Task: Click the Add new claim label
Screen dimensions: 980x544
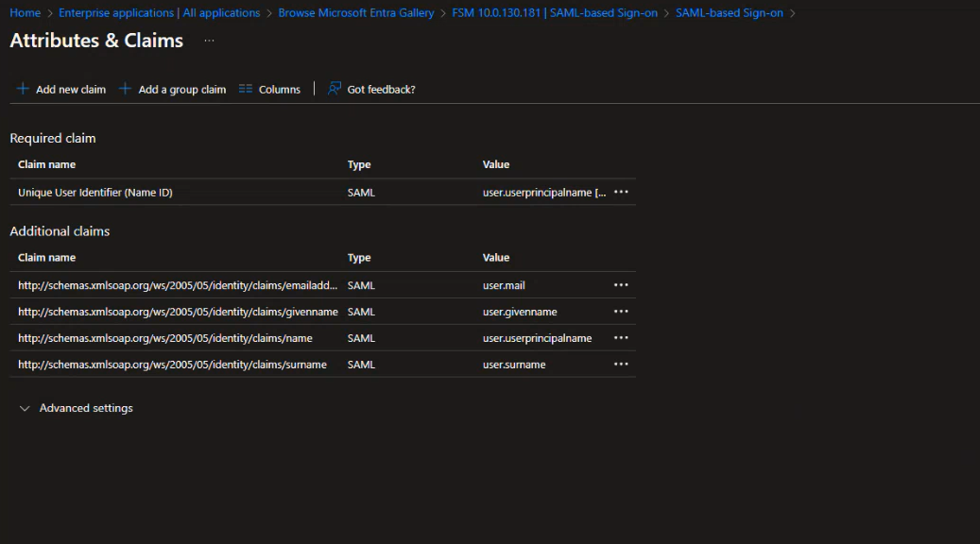Action: [71, 90]
